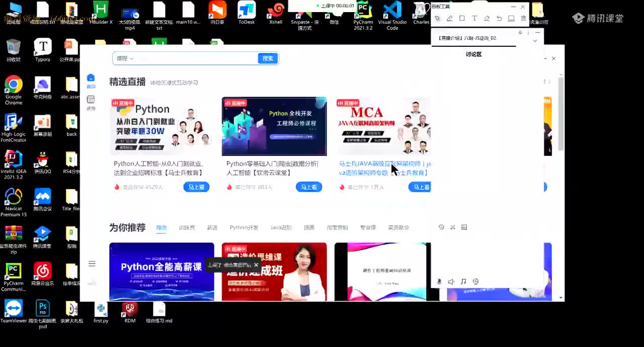Open High-Logic FontCreator desktop icon

14,128
